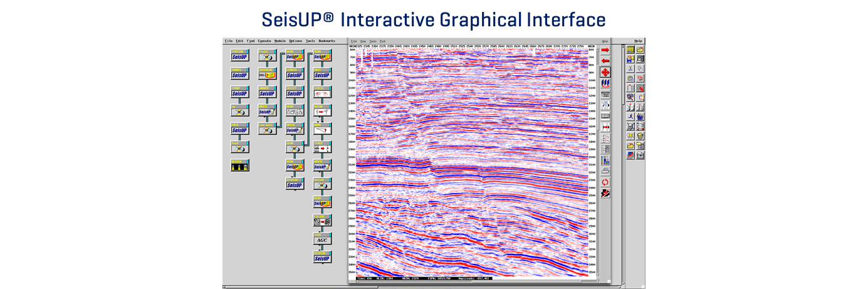The width and height of the screenshot is (868, 289).
Task: Select the SOURCE module node
Action: pyautogui.click(x=240, y=73)
